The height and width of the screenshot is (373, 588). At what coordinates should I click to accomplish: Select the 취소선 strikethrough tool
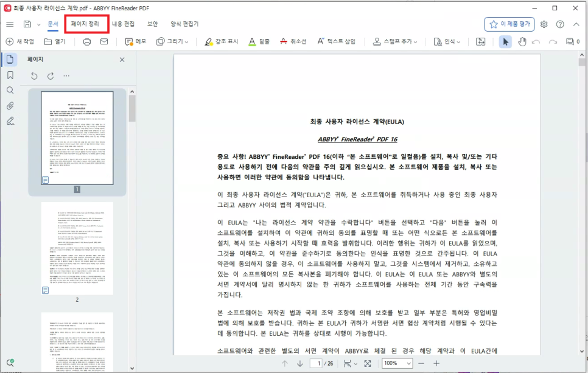pos(293,41)
